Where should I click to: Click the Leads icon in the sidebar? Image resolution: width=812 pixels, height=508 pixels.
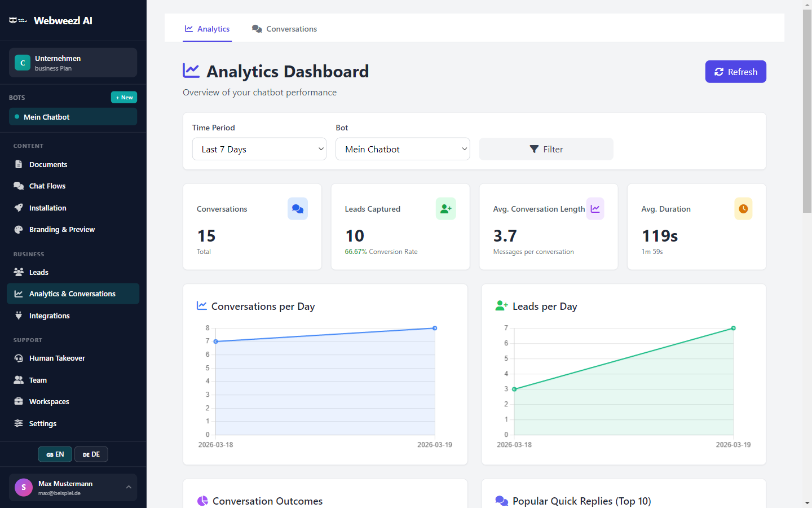point(19,272)
